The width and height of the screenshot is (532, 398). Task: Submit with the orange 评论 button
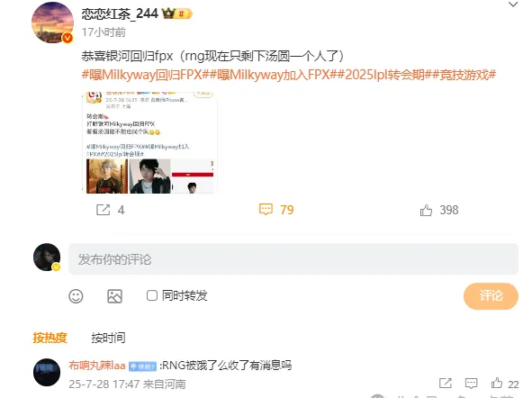click(491, 296)
